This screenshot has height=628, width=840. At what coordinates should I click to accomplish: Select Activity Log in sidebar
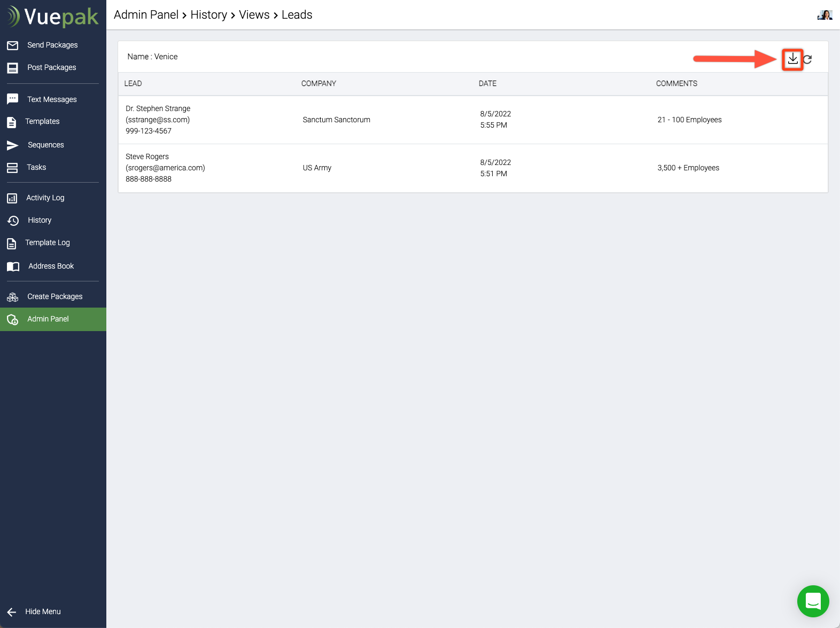click(45, 198)
